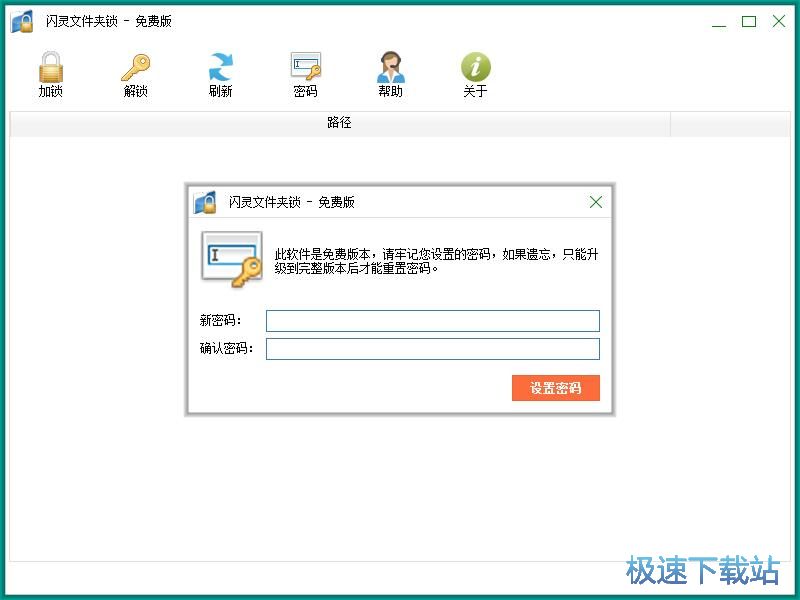800x600 pixels.
Task: Open the 密码 password settings icon
Action: pyautogui.click(x=306, y=66)
